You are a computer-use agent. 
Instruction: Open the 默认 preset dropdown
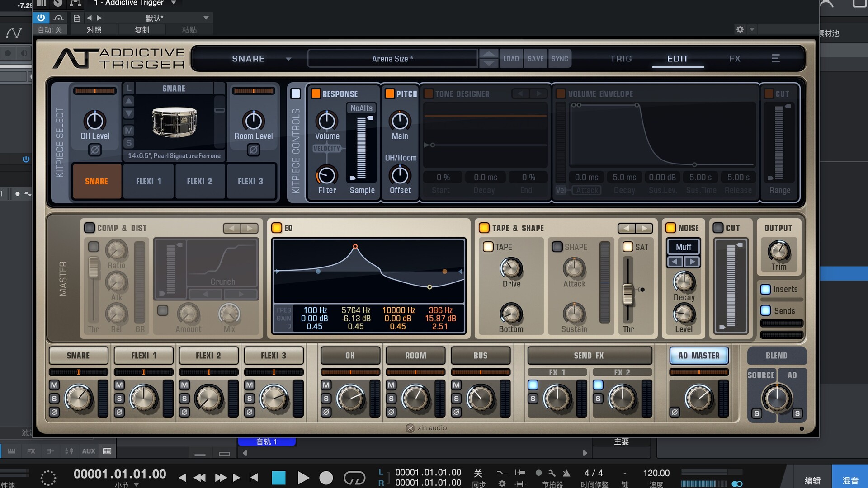[x=206, y=18]
